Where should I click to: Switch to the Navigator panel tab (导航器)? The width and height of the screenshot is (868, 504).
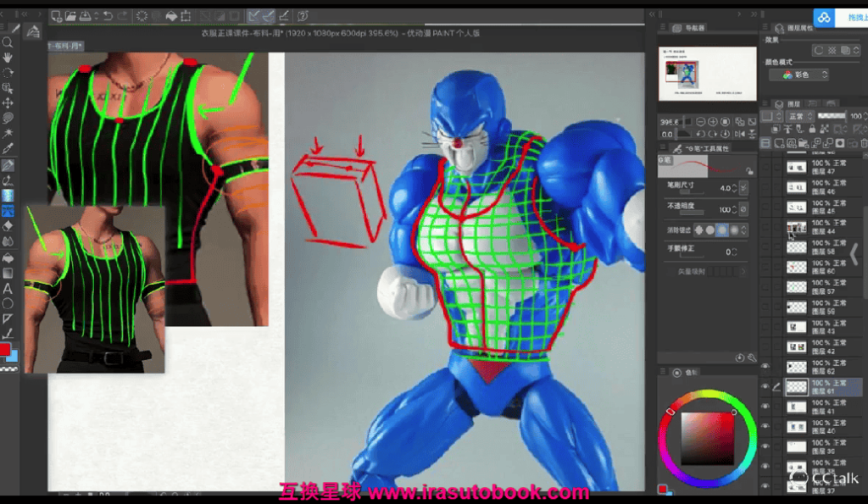tap(690, 28)
